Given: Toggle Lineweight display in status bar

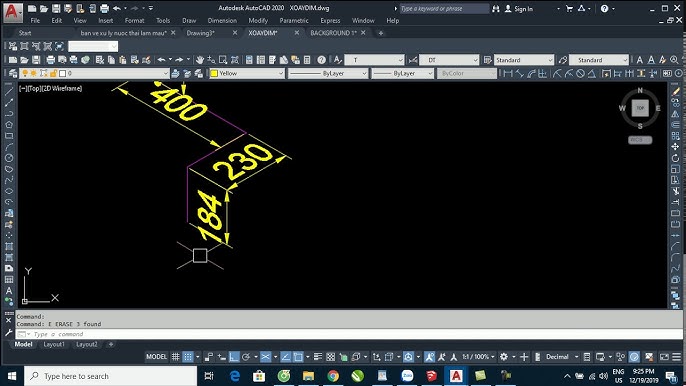Looking at the screenshot, I should coord(318,357).
